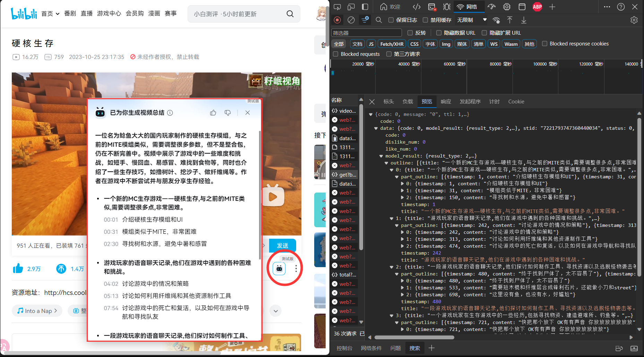
Task: Click the record network log button
Action: point(337,20)
